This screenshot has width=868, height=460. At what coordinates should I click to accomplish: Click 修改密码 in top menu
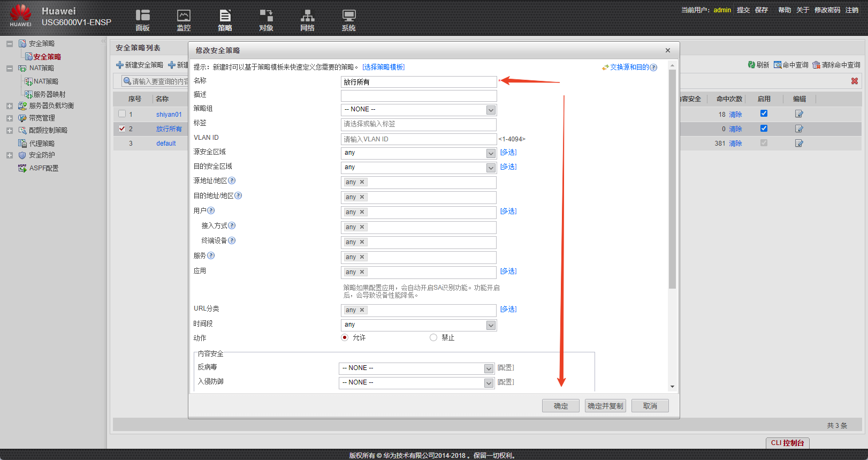[x=827, y=10]
